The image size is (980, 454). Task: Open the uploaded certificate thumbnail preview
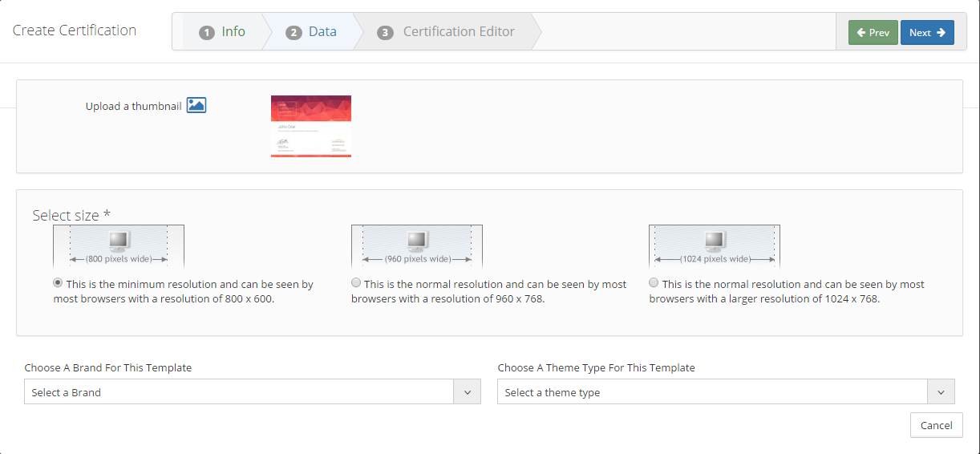(311, 126)
